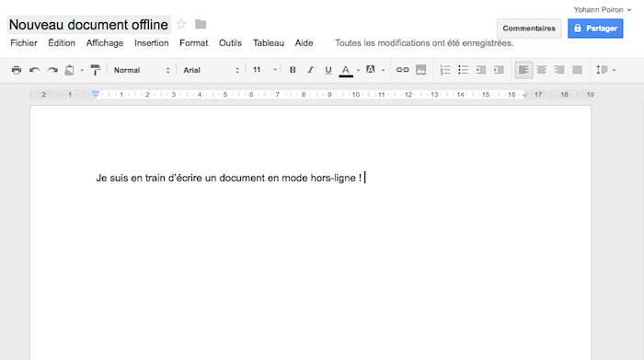The image size is (644, 360).
Task: Click the Print icon in the toolbar
Action: [17, 70]
